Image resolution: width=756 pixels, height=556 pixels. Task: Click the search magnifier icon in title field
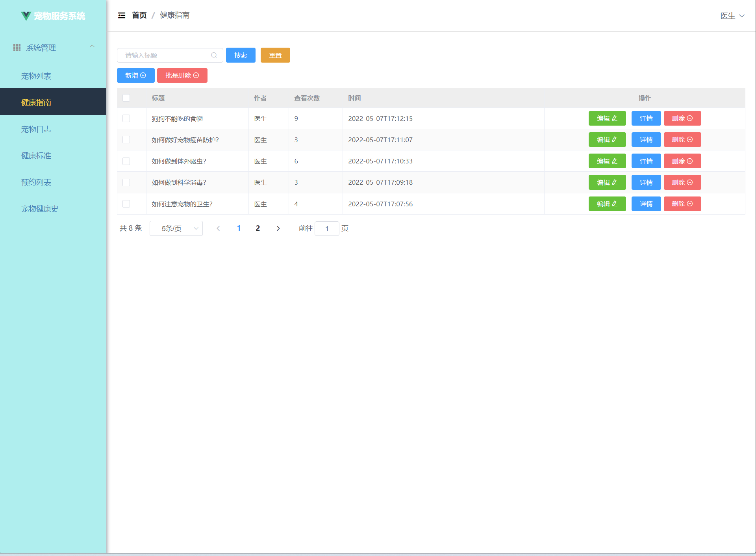click(214, 55)
